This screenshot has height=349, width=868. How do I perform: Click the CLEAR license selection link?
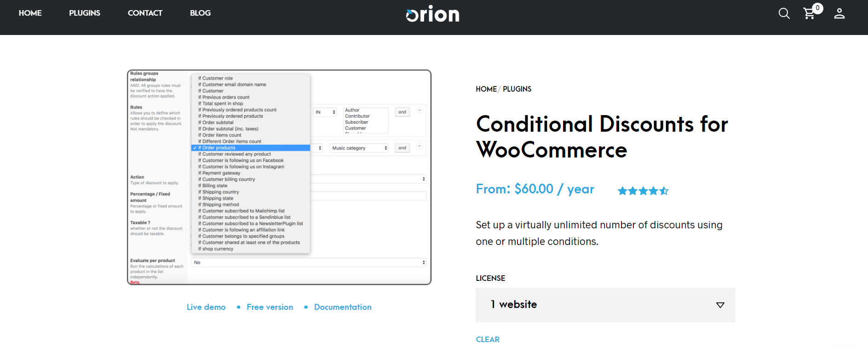point(488,339)
